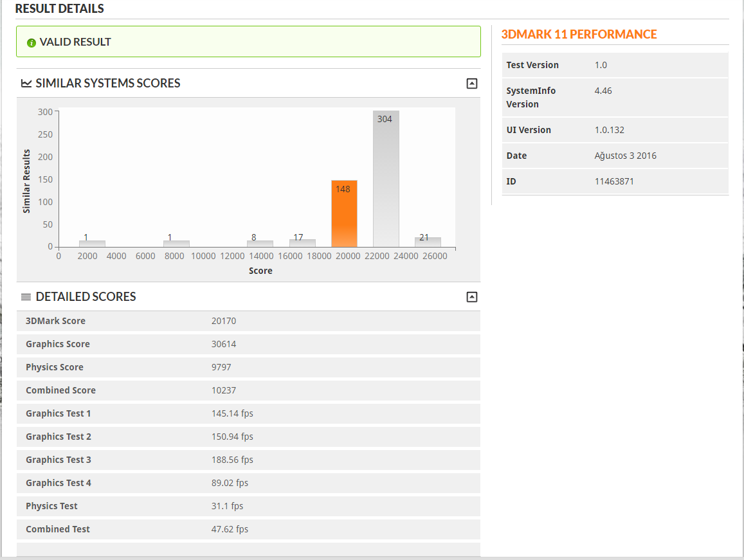Click the Graphics Test 3 label

[x=59, y=460]
